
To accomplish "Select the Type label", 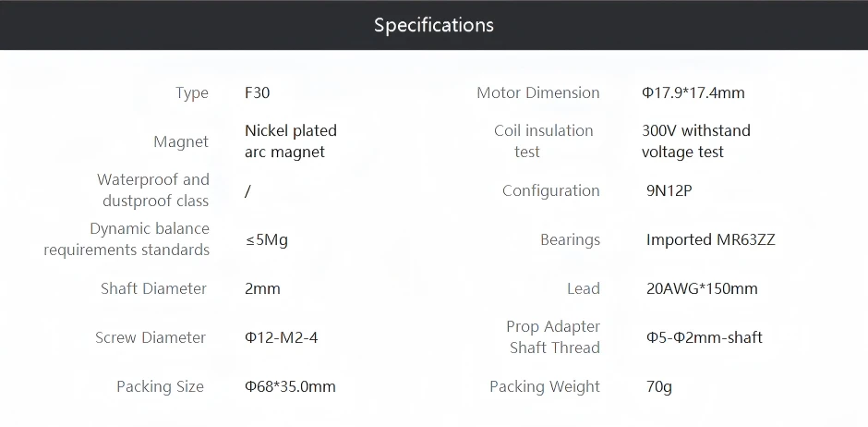I will click(191, 92).
